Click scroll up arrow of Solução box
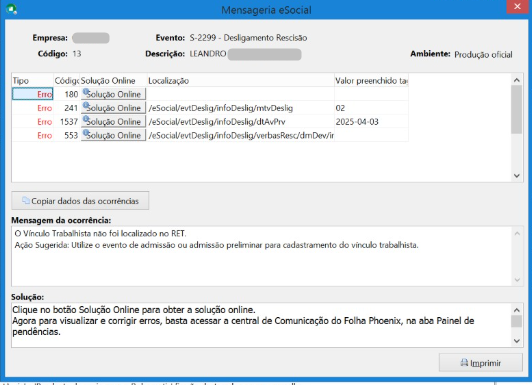The height and width of the screenshot is (385, 532). coord(517,310)
